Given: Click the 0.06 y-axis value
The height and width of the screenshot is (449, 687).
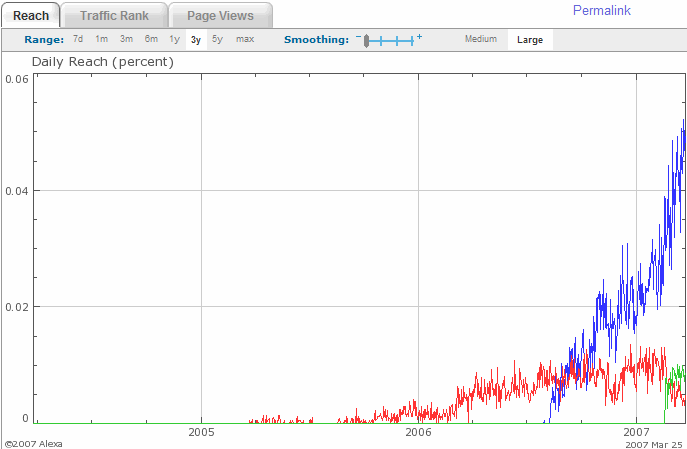Looking at the screenshot, I should point(17,79).
